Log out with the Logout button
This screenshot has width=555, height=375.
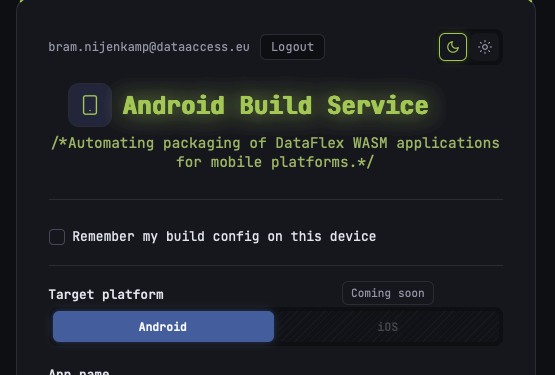click(x=292, y=47)
